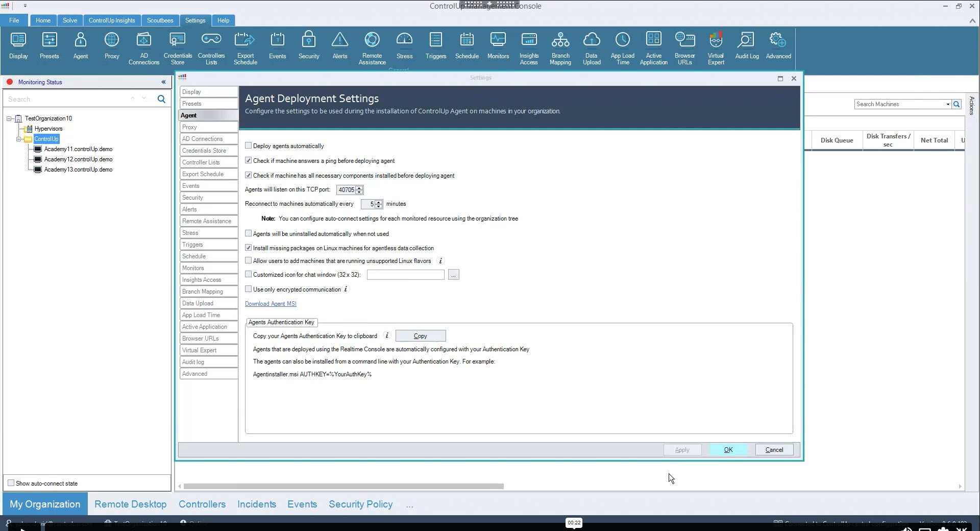Screen dimensions: 980x531
Task: Open the quick access toolbar dropdown arrow
Action: 25,6
